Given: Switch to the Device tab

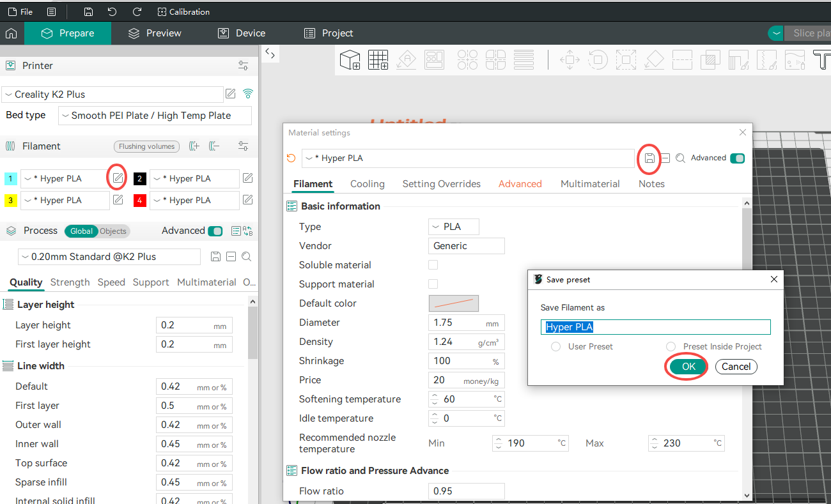Looking at the screenshot, I should coord(242,33).
